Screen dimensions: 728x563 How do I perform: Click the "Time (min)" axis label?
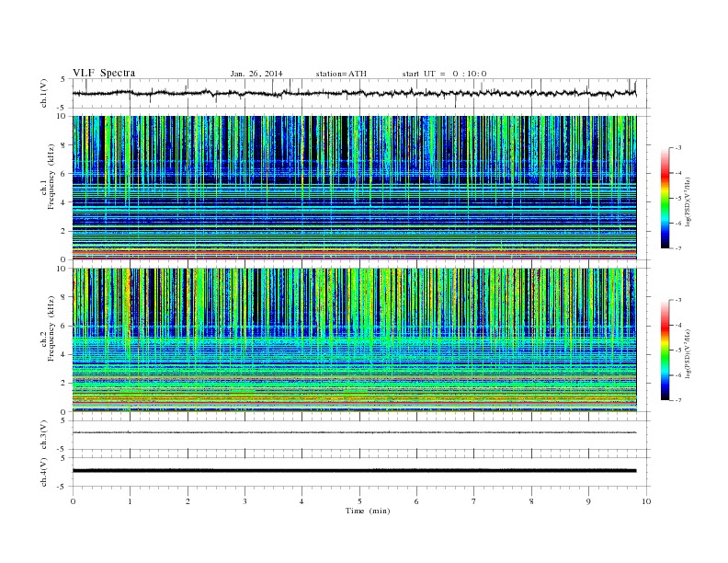pos(368,511)
